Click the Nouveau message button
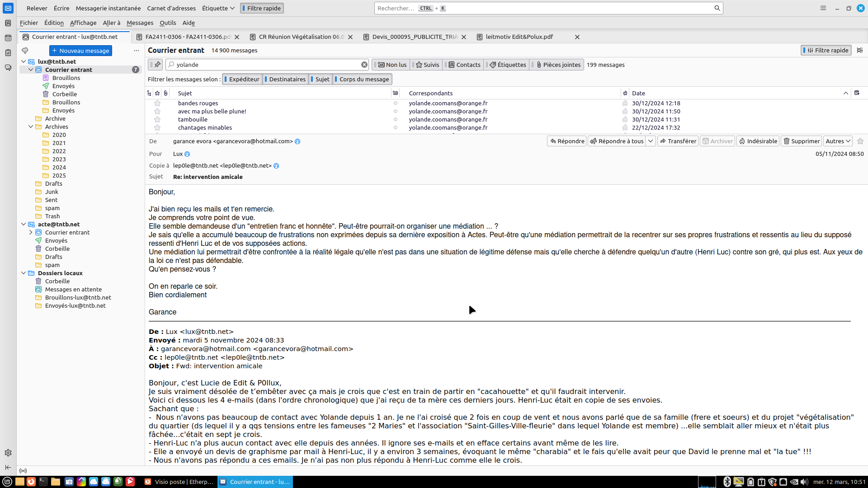 (80, 51)
